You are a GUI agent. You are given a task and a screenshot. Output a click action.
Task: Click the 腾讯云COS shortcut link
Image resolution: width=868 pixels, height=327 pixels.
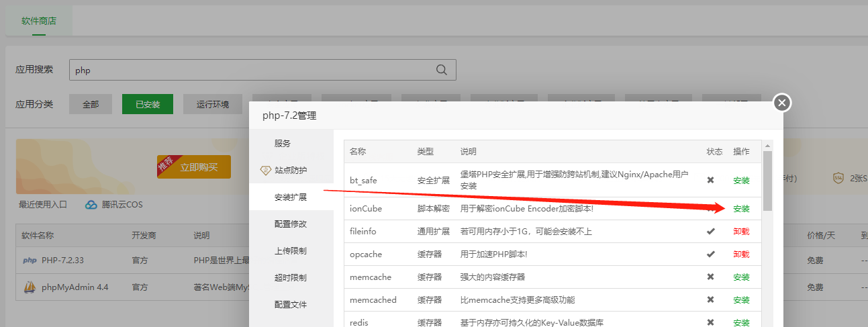tap(122, 205)
